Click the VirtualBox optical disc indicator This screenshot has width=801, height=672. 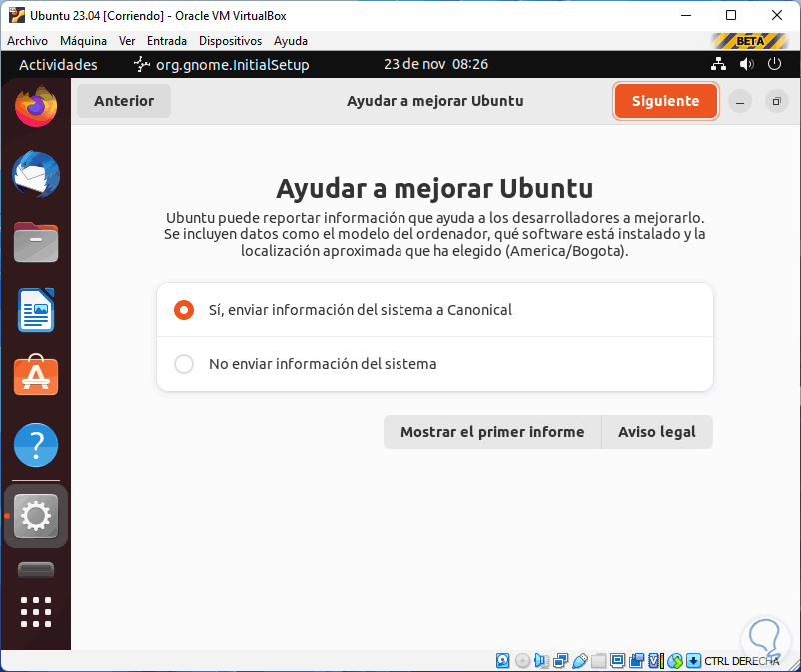pyautogui.click(x=523, y=661)
